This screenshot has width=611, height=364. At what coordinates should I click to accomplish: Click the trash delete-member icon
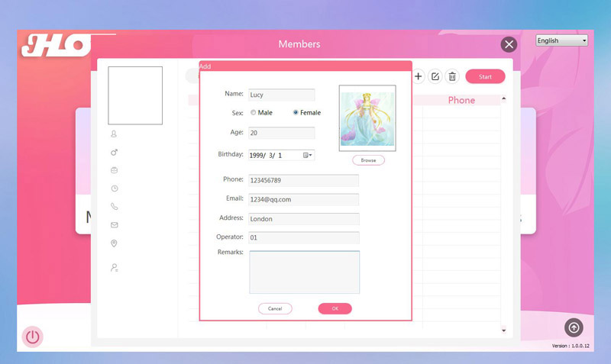(x=452, y=76)
